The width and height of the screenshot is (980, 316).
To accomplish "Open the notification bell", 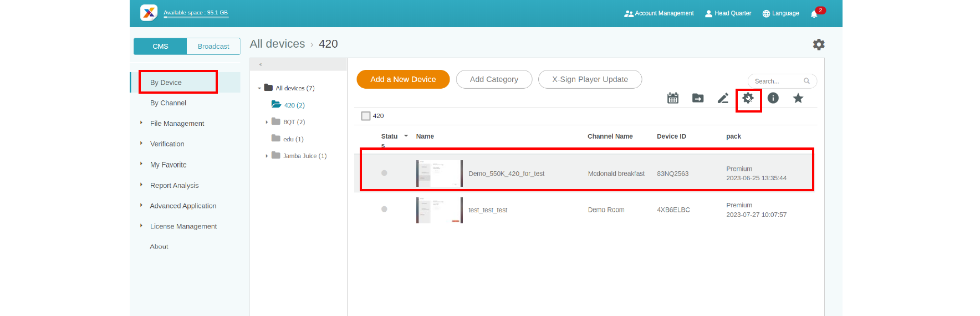I will coord(814,14).
